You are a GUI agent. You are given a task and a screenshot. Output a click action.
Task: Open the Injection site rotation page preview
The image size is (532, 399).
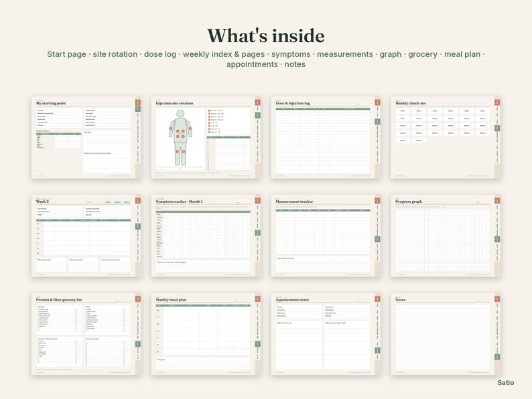point(206,137)
